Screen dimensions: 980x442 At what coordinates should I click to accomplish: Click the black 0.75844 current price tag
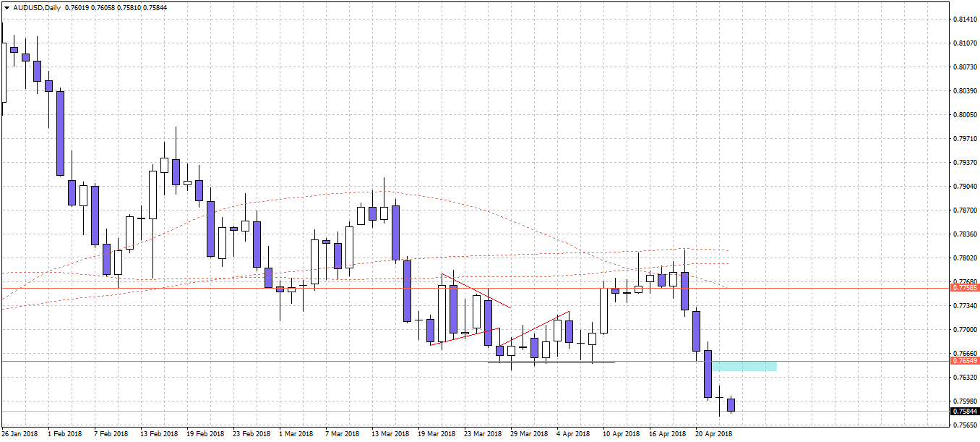(x=966, y=411)
